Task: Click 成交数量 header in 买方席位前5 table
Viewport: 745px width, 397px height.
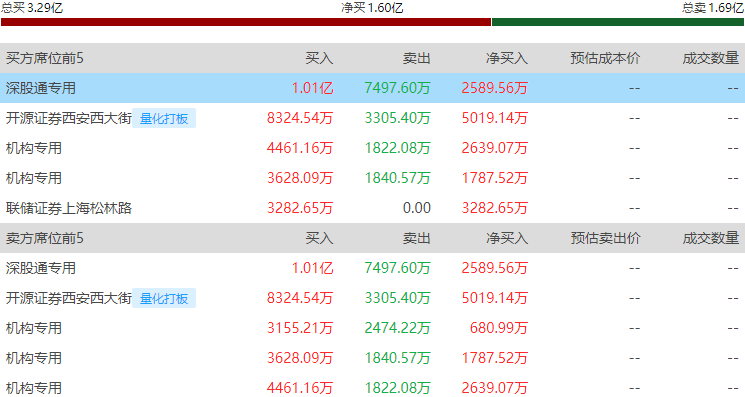Action: tap(710, 58)
